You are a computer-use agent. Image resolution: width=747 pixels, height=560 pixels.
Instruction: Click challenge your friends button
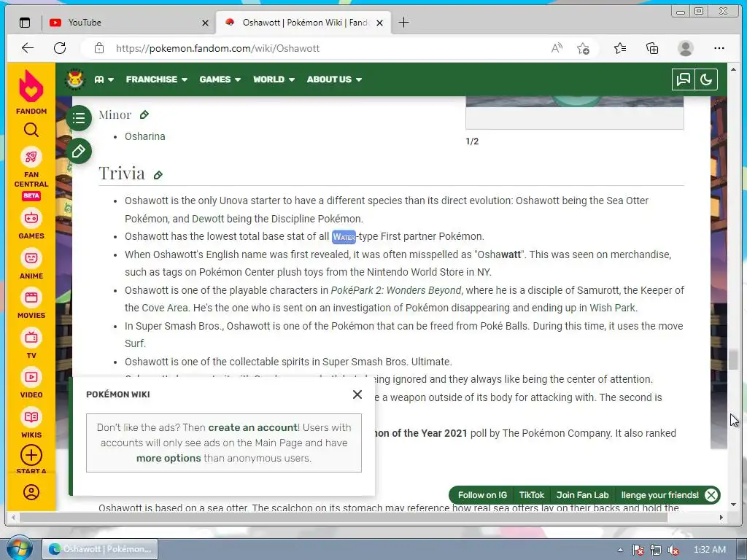659,495
